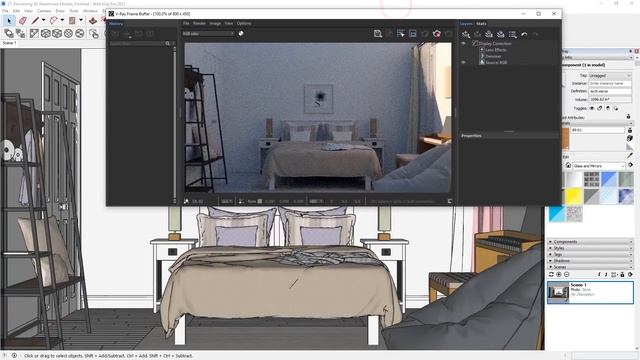Click the first circular V-Ray toolbar icon

coord(69,33)
